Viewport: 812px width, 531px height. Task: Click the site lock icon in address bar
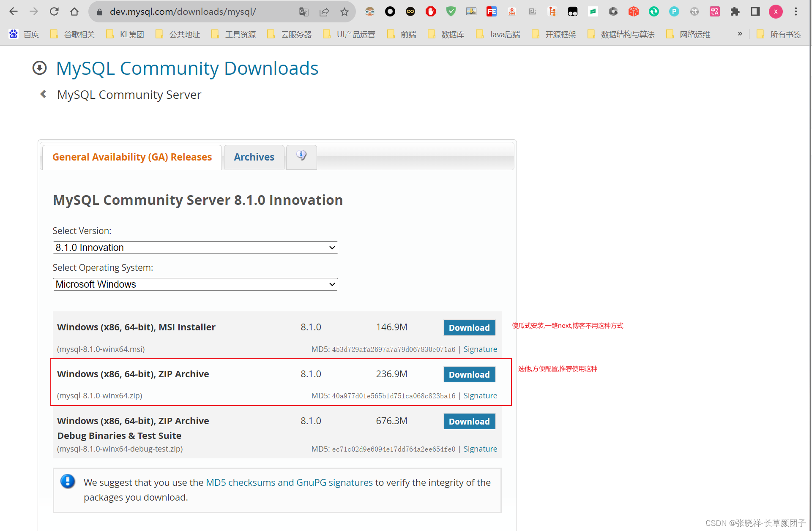pos(100,12)
